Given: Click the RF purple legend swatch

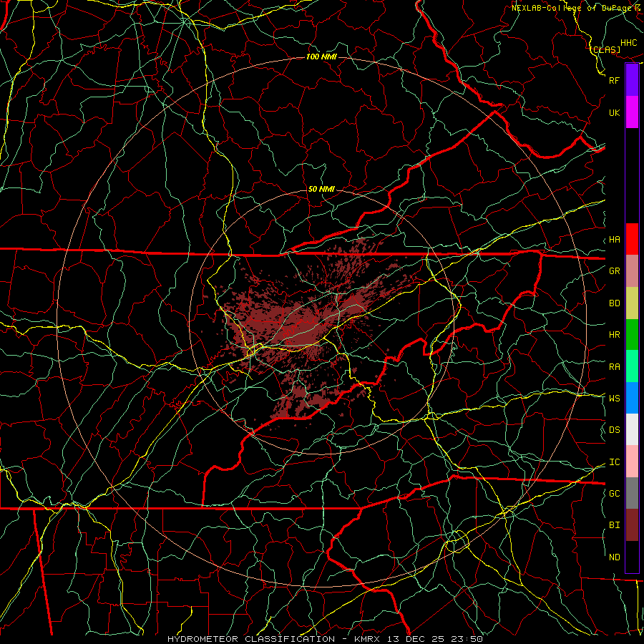Looking at the screenshot, I should pos(632,80).
